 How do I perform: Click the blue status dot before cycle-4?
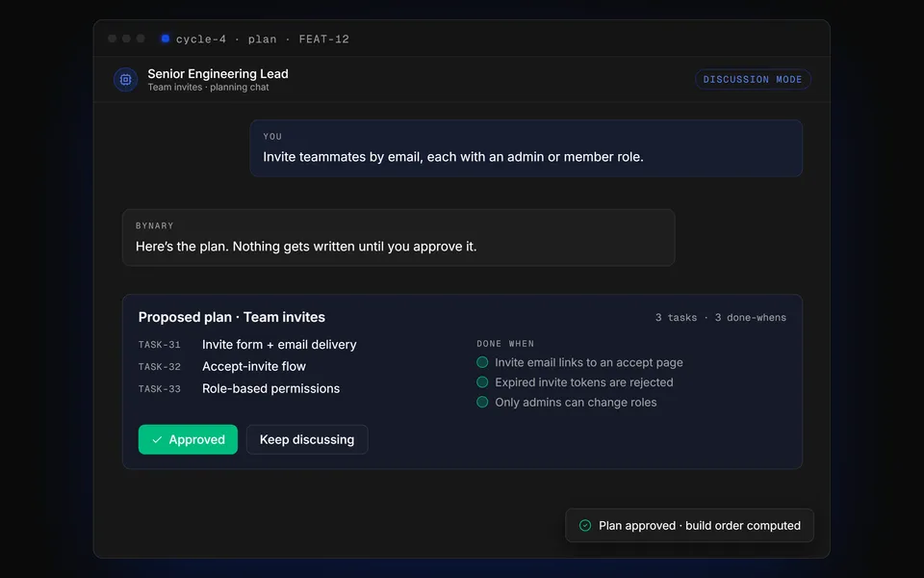click(166, 39)
